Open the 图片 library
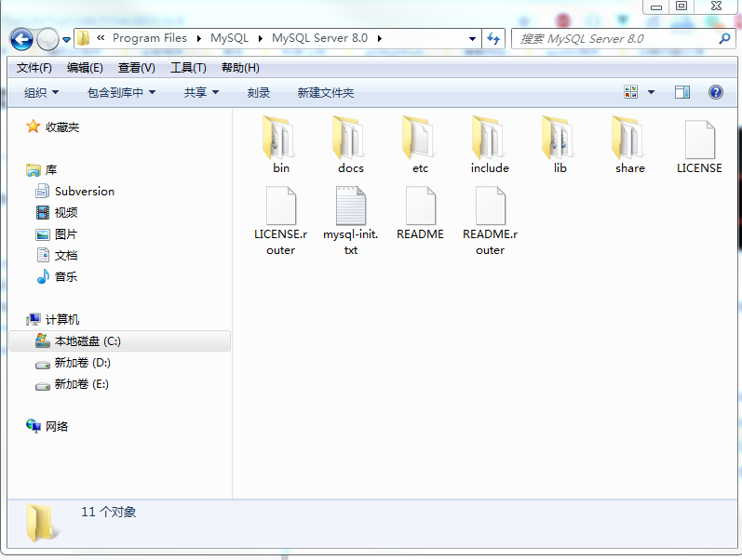Viewport: 742px width, 560px height. coord(57,234)
